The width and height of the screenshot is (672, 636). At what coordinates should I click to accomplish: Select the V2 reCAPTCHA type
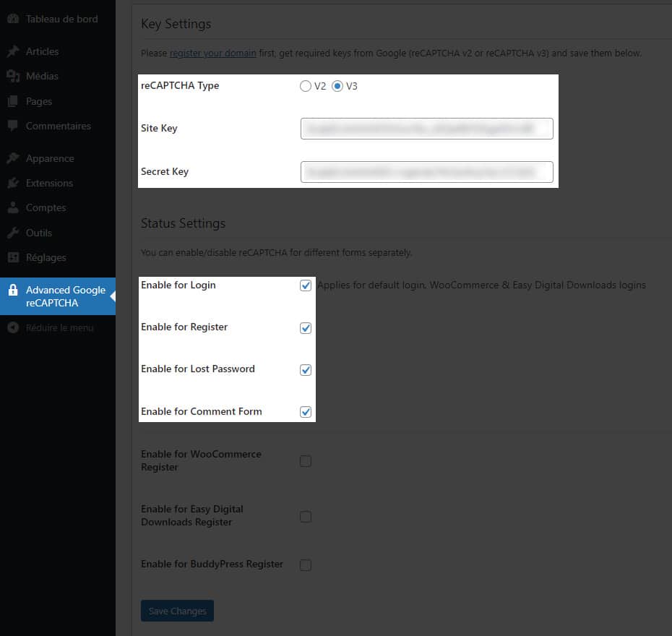coord(306,86)
